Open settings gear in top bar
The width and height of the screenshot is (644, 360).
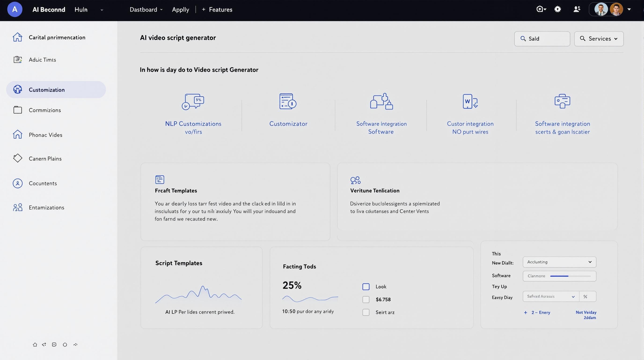(x=557, y=9)
